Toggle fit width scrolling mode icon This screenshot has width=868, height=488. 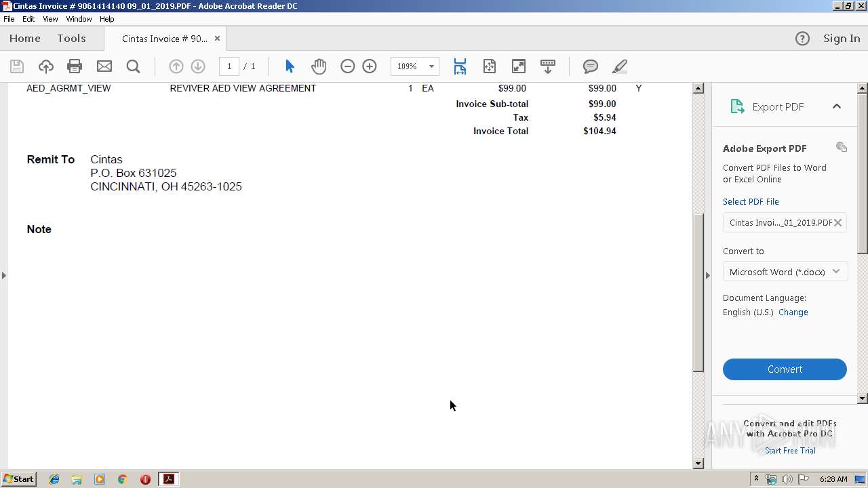pyautogui.click(x=460, y=66)
